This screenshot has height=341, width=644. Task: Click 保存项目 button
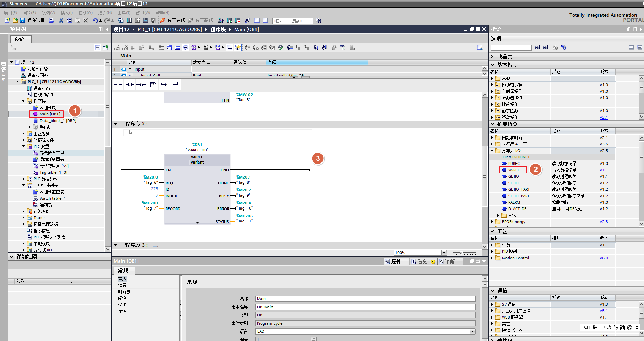33,20
